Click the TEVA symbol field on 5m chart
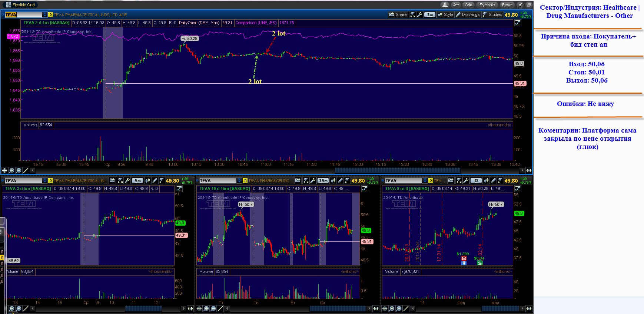Screen dimensions: 644x314 click(23, 181)
